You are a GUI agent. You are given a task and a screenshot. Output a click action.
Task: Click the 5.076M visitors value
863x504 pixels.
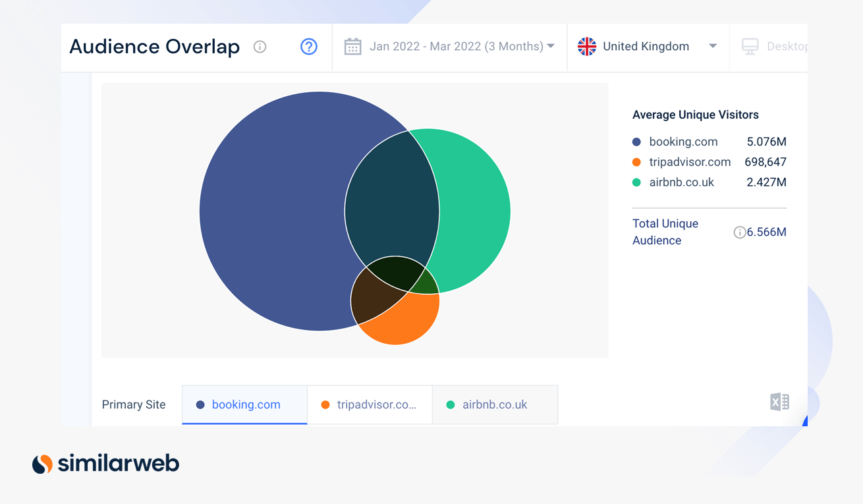(766, 142)
